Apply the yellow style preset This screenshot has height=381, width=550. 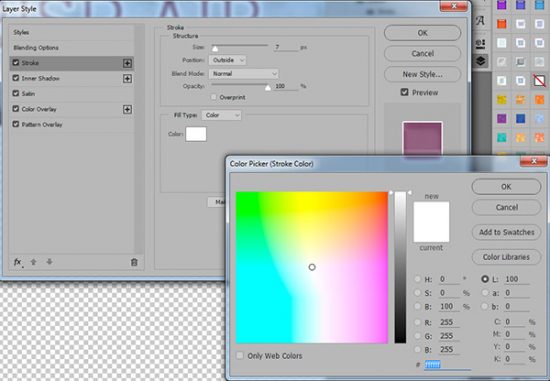pos(502,100)
